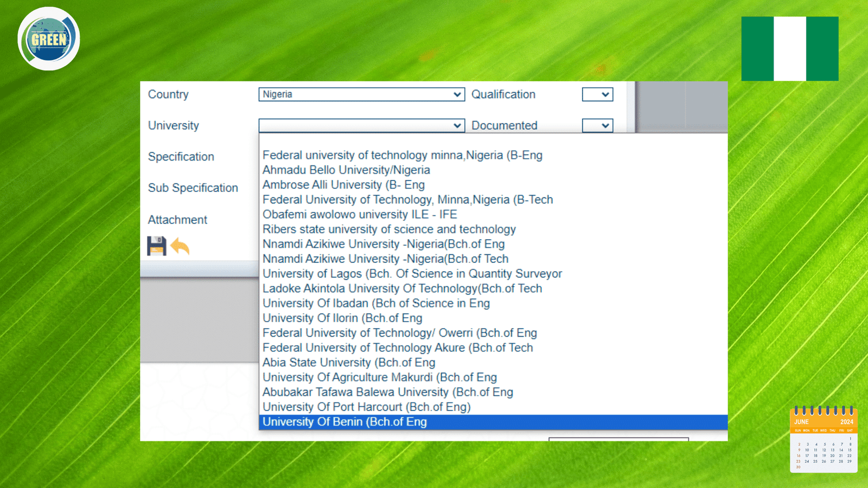The image size is (868, 488).
Task: Select Federal University of Technology Akure option
Action: (x=398, y=348)
